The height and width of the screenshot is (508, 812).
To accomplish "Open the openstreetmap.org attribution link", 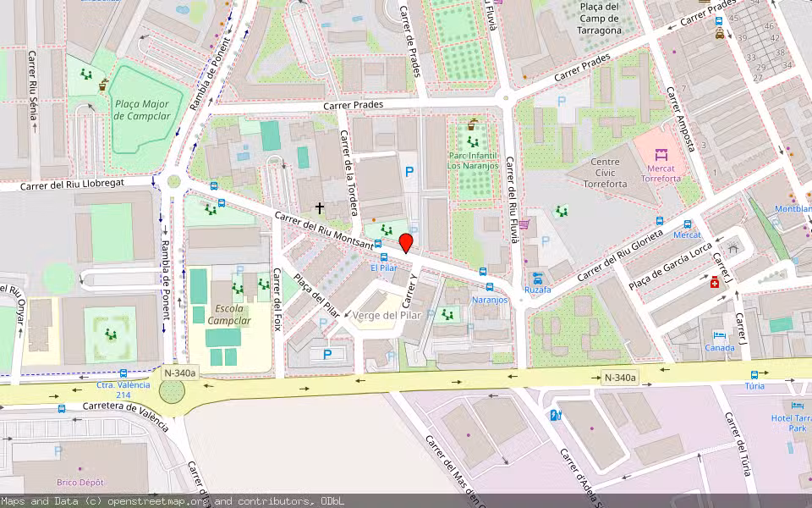I will [x=157, y=501].
